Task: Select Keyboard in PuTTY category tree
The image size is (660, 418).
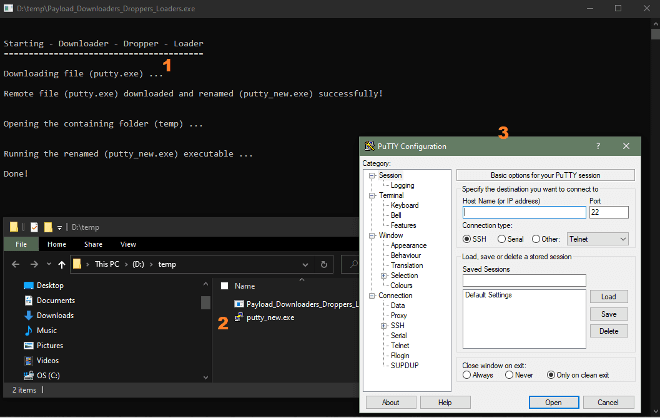Action: (x=405, y=205)
